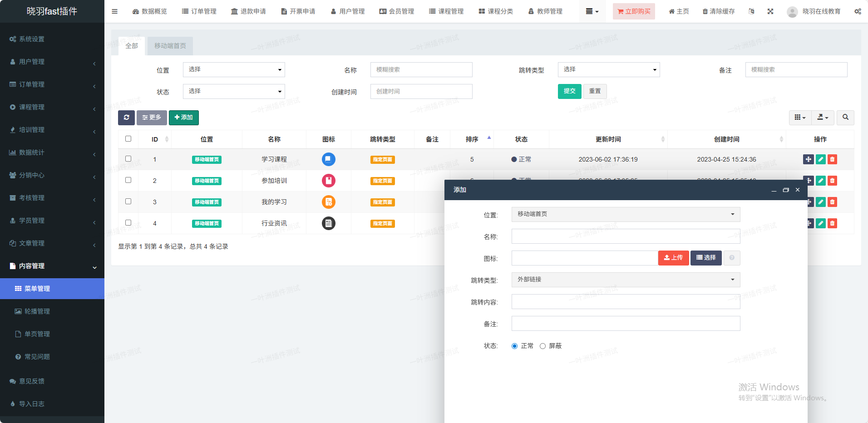
Task: Click the blue 学习课程 icon thumbnail
Action: point(328,159)
